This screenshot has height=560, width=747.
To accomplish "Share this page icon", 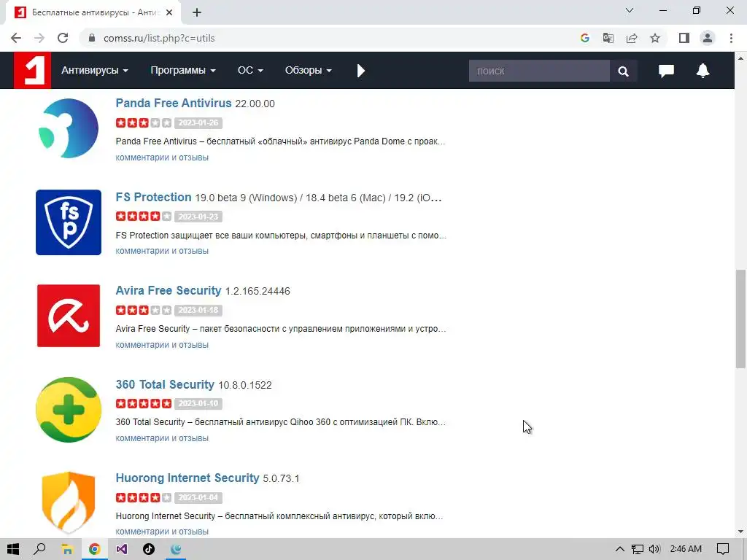I will point(632,38).
